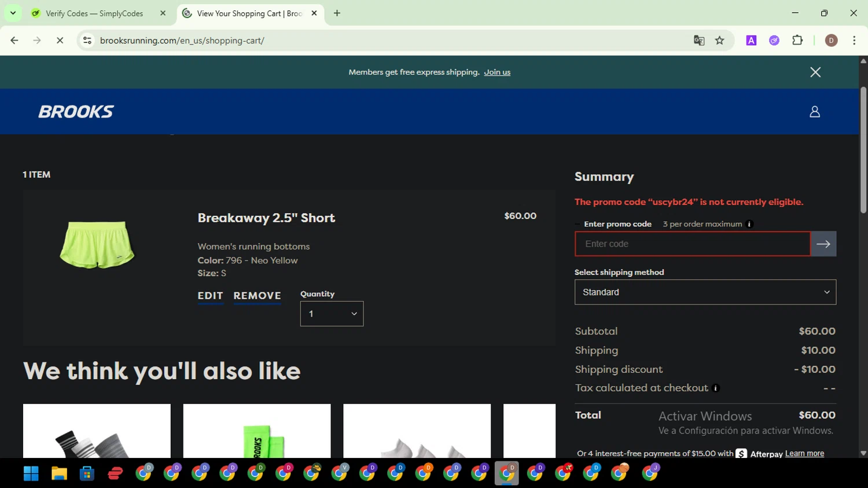Open the purple circular extension icon

(x=774, y=41)
